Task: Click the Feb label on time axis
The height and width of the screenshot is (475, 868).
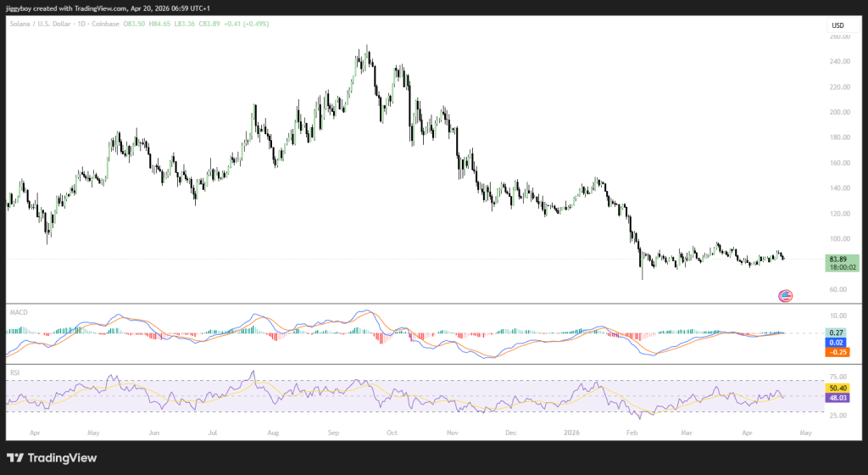Action: (632, 433)
